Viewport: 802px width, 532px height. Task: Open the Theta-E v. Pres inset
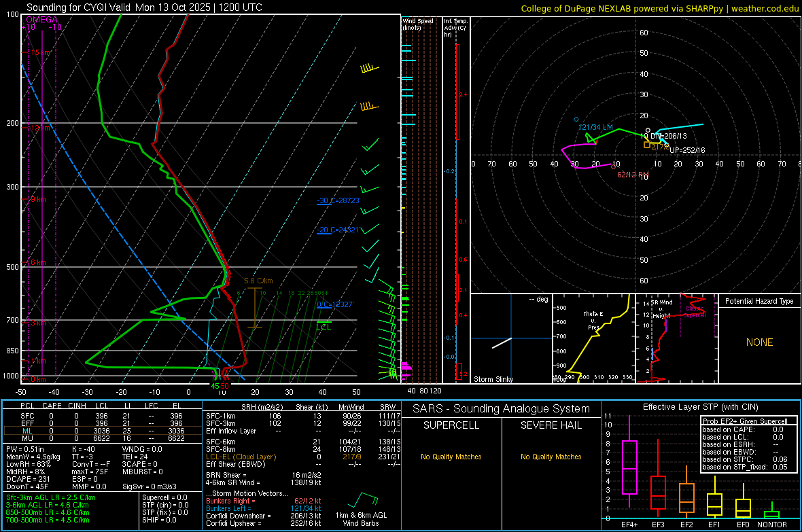(593, 338)
